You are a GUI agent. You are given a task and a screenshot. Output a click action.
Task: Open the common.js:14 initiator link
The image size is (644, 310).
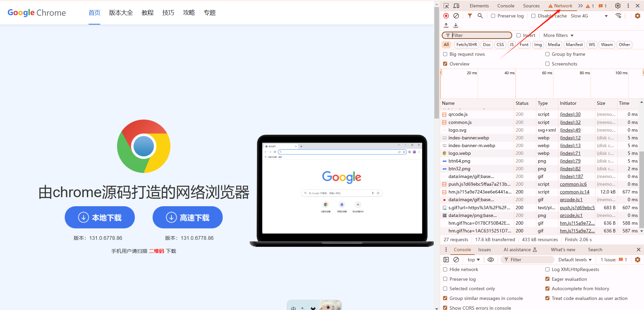pyautogui.click(x=574, y=192)
